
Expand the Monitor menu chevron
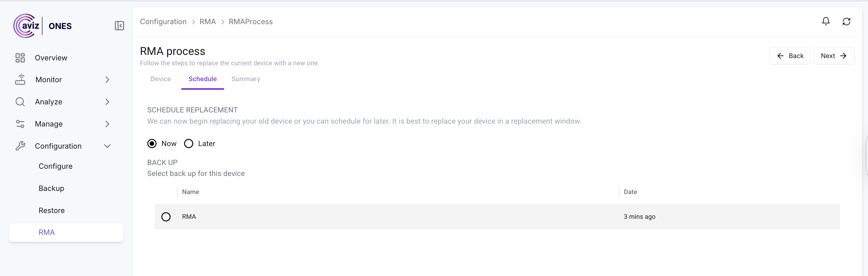point(107,80)
